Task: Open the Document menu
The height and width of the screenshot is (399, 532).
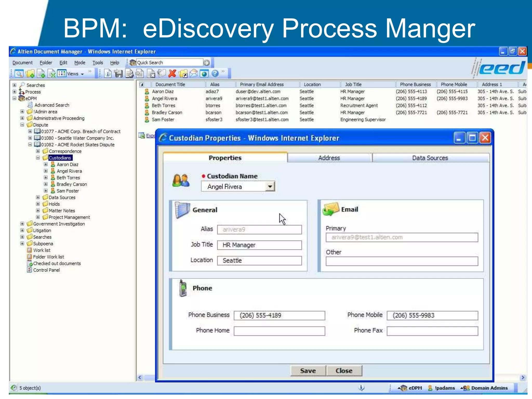Action: click(23, 63)
